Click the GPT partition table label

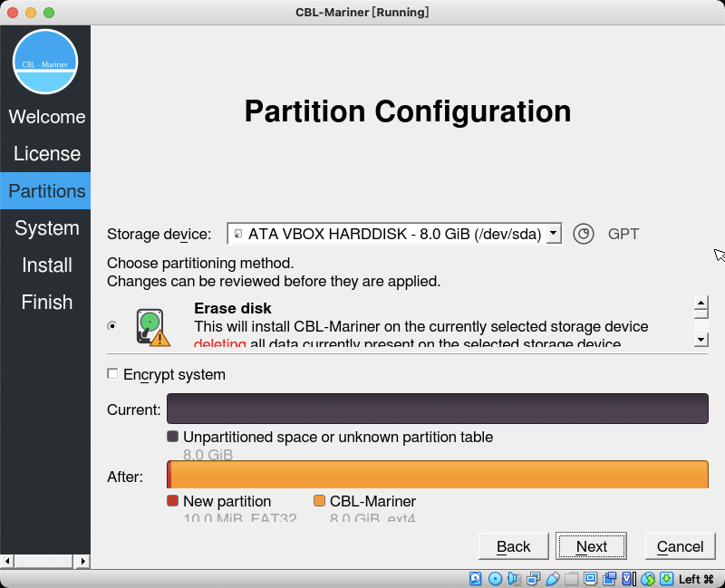pos(623,234)
